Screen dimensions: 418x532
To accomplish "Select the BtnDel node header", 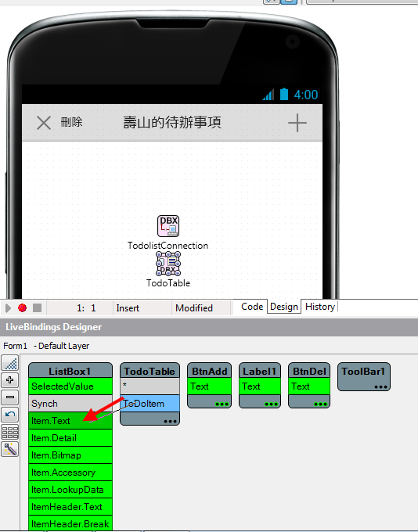I will 309,371.
